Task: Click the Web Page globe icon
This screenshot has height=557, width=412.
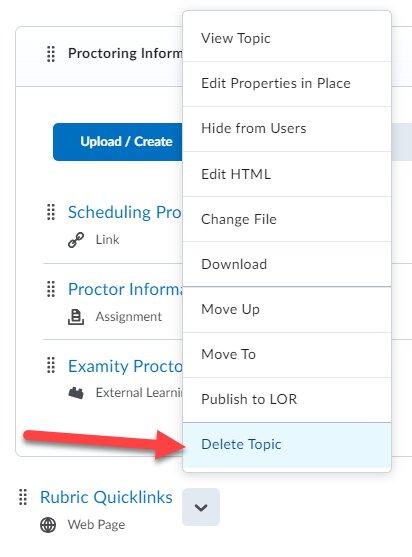Action: coord(48,525)
